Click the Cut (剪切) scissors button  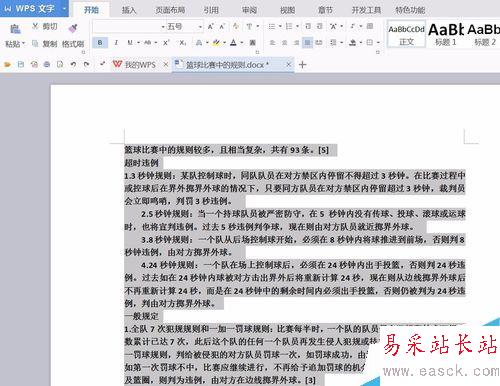pyautogui.click(x=45, y=26)
